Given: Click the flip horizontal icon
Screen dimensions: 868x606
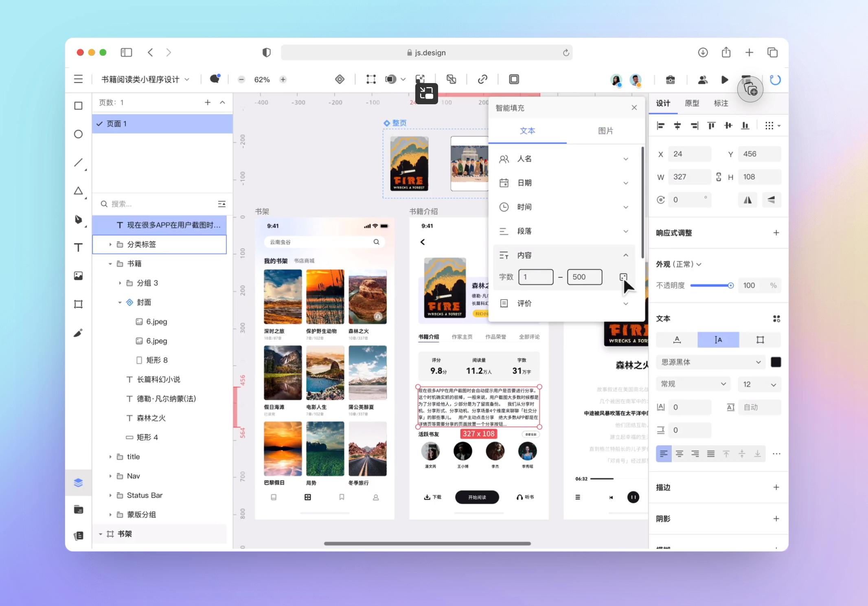Looking at the screenshot, I should pos(748,200).
